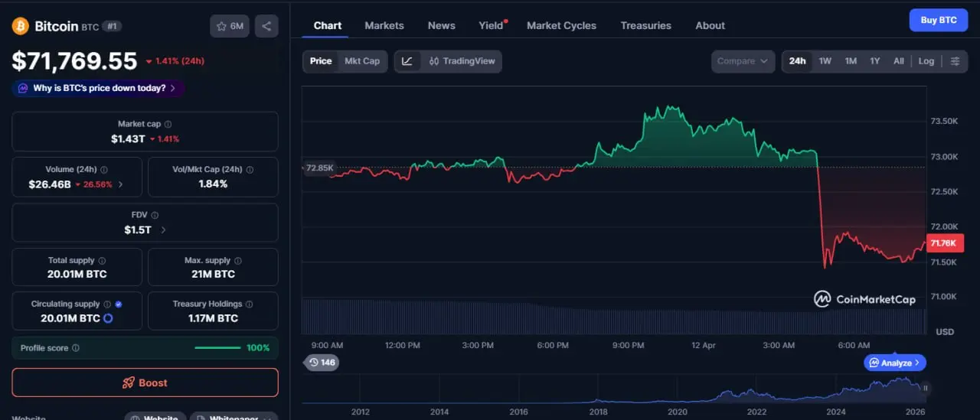
Task: Click the timeline range handle at right
Action: point(926,388)
